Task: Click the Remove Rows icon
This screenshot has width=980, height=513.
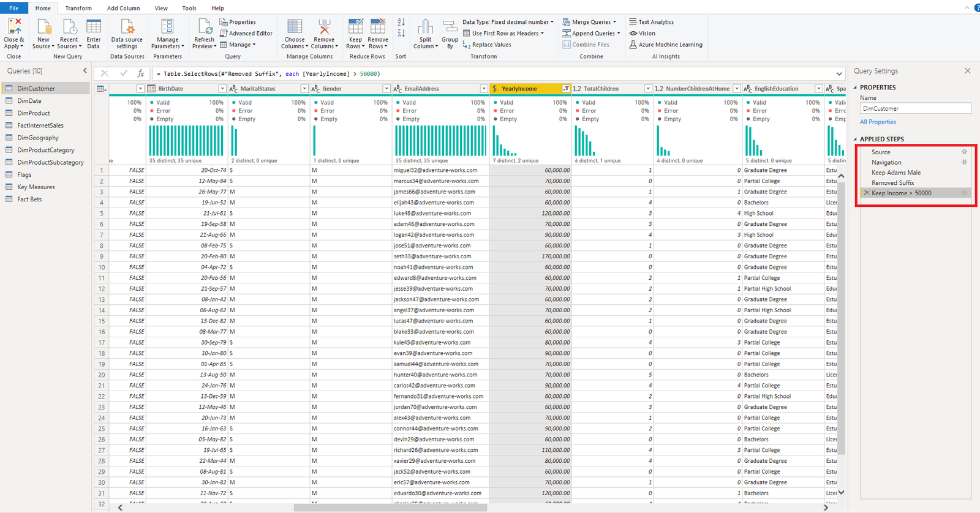Action: tap(378, 26)
